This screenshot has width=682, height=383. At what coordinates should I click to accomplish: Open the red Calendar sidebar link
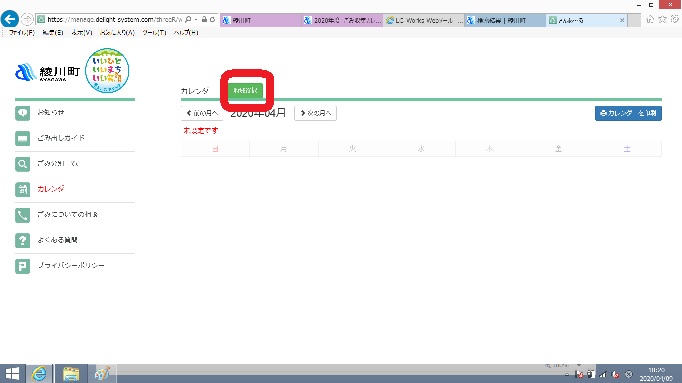(x=51, y=189)
